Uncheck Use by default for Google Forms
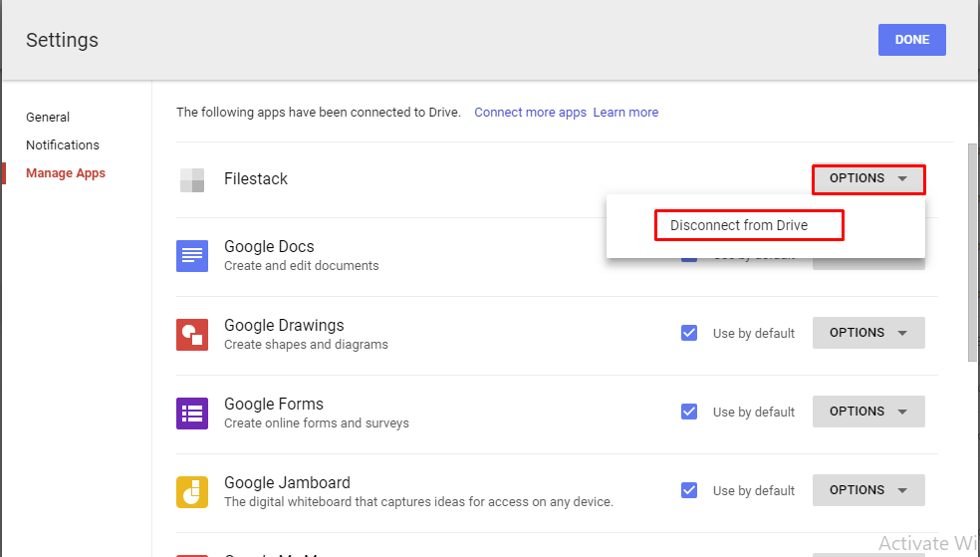Screen dimensions: 980x557 point(689,412)
